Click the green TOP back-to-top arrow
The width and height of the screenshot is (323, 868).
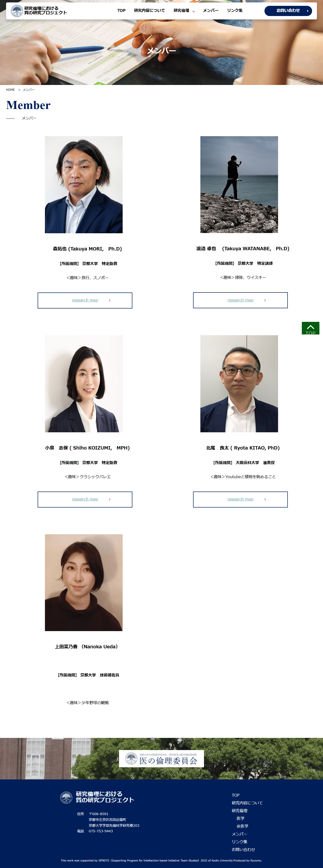[x=310, y=328]
